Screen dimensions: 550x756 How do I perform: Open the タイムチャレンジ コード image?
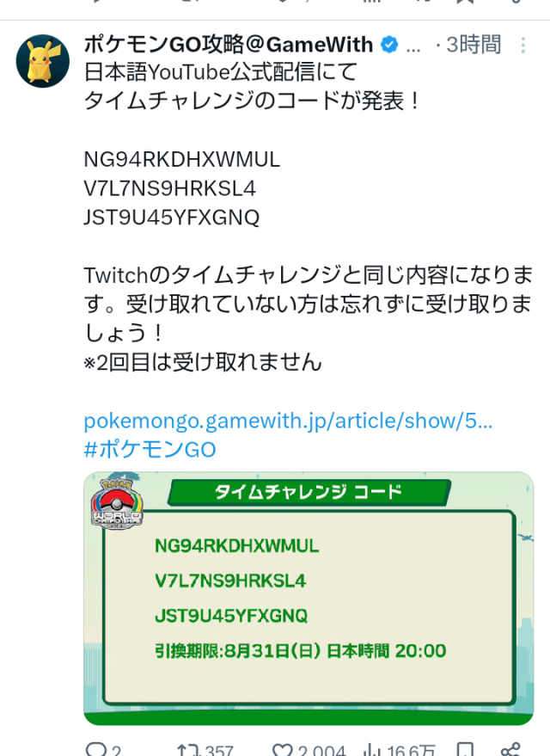[x=309, y=598]
